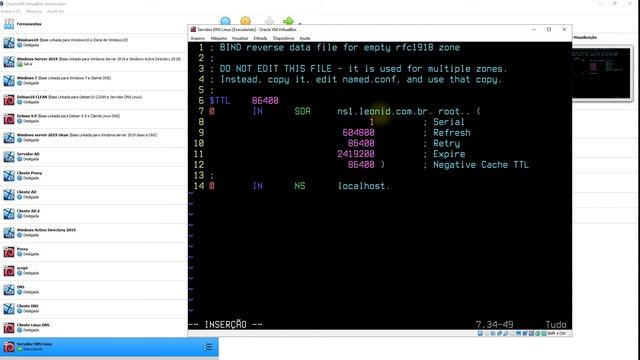Select the Windows10 virtual machine icon
640x360 pixels.
click(x=9, y=42)
